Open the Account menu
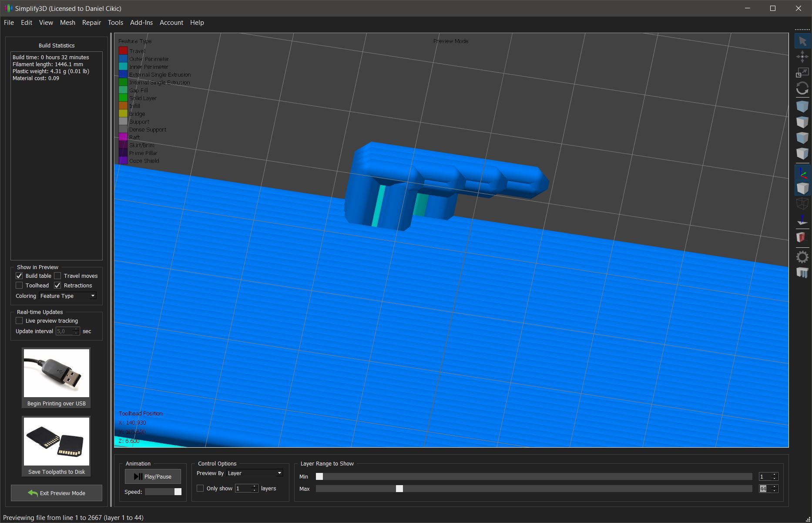Image resolution: width=812 pixels, height=523 pixels. 171,23
